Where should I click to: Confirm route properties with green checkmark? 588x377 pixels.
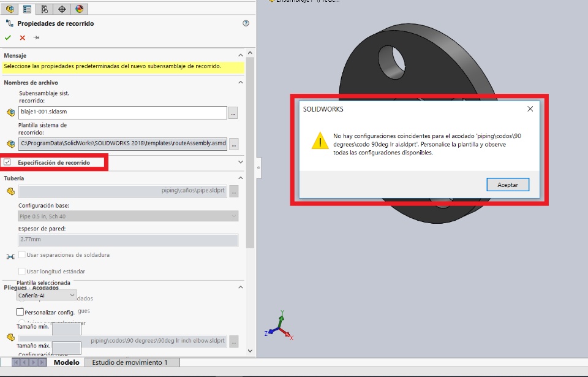pos(8,37)
